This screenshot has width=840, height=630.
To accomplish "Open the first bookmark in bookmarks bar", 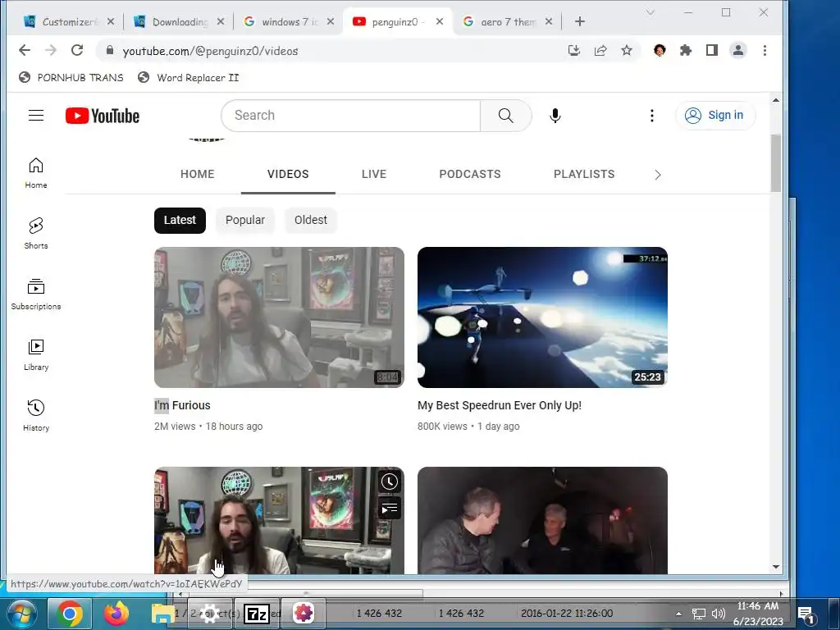I will 71,78.
